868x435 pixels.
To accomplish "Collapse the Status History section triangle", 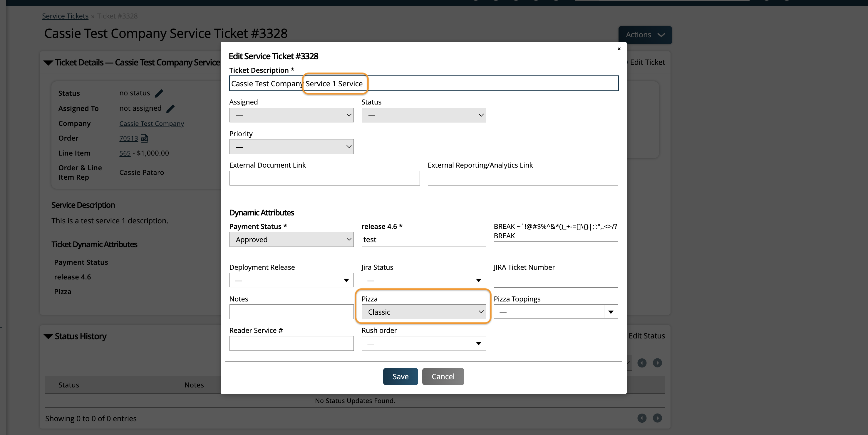I will (48, 337).
